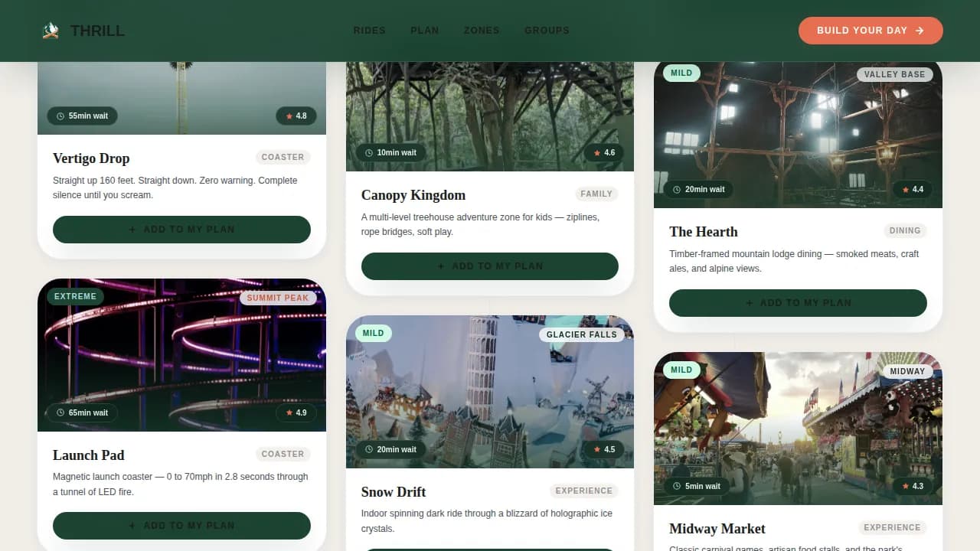Open the ZONES navigation menu
Image resolution: width=980 pixels, height=551 pixels.
pyautogui.click(x=482, y=31)
